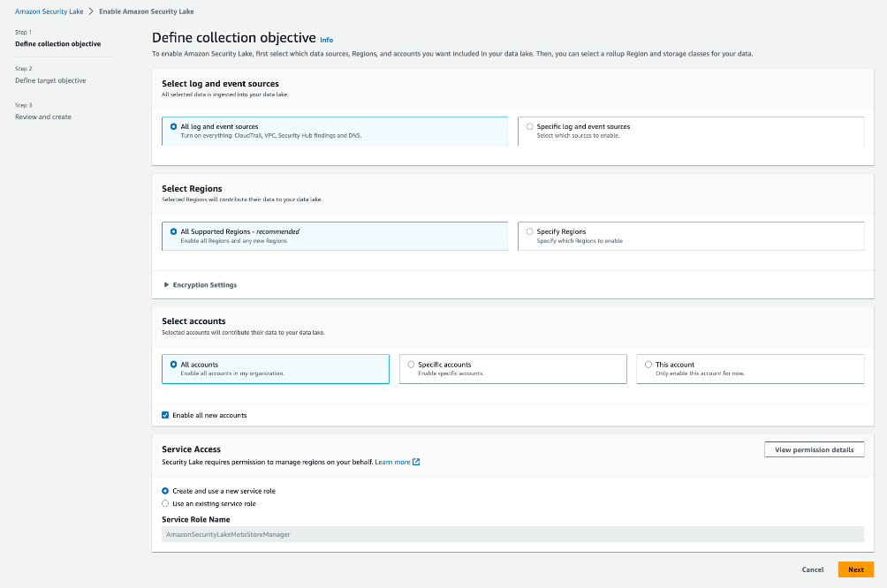
Task: Click the Info link beside the page title
Action: click(327, 40)
